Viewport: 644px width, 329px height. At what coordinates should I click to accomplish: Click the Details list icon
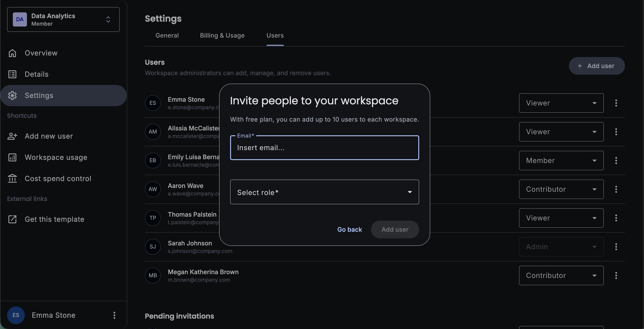click(x=12, y=74)
